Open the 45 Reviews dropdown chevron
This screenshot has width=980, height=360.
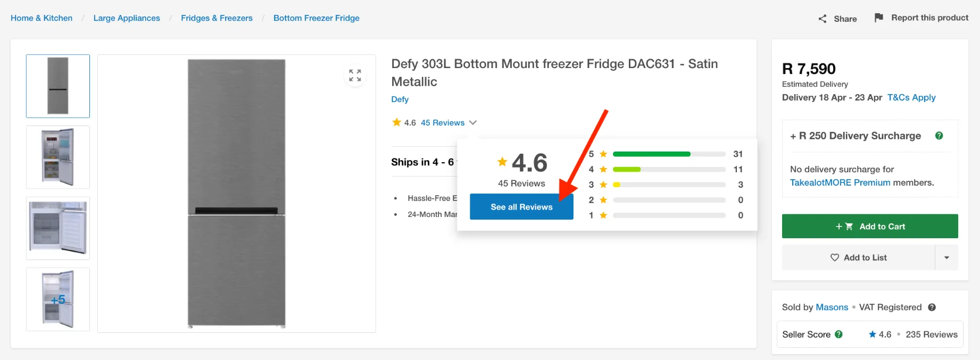point(473,122)
